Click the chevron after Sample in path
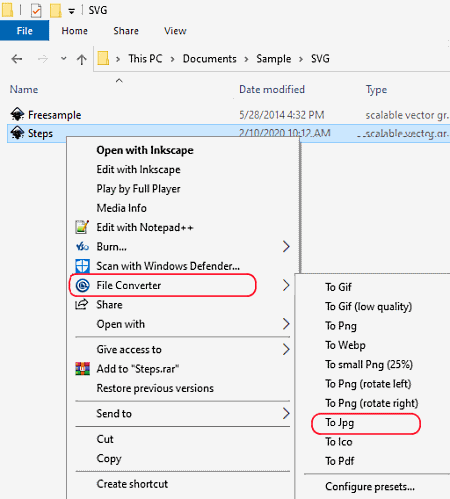Viewport: 450px width, 499px height. (x=301, y=59)
